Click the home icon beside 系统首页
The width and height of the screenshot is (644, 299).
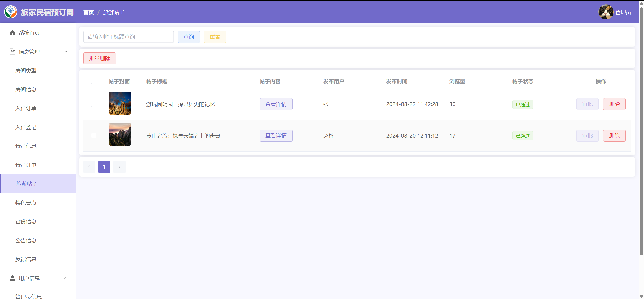pos(12,33)
